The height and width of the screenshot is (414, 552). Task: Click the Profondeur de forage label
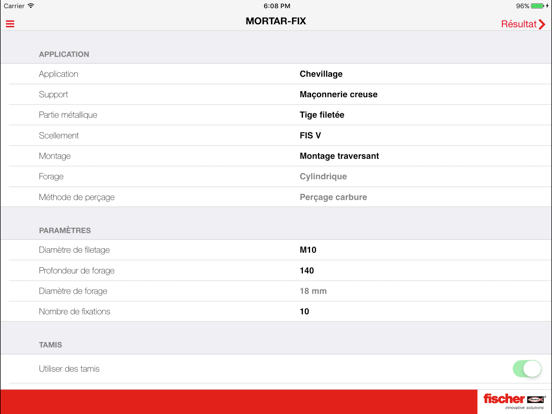[x=77, y=270]
